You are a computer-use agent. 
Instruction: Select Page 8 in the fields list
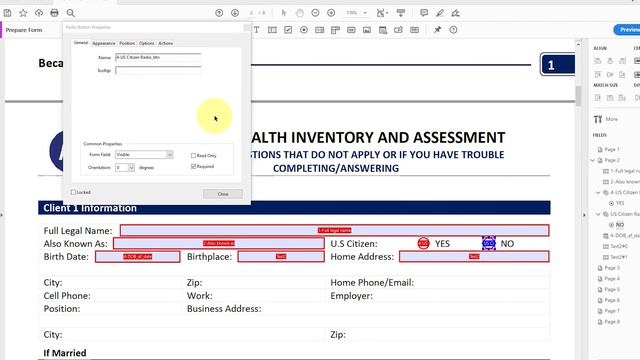click(609, 322)
